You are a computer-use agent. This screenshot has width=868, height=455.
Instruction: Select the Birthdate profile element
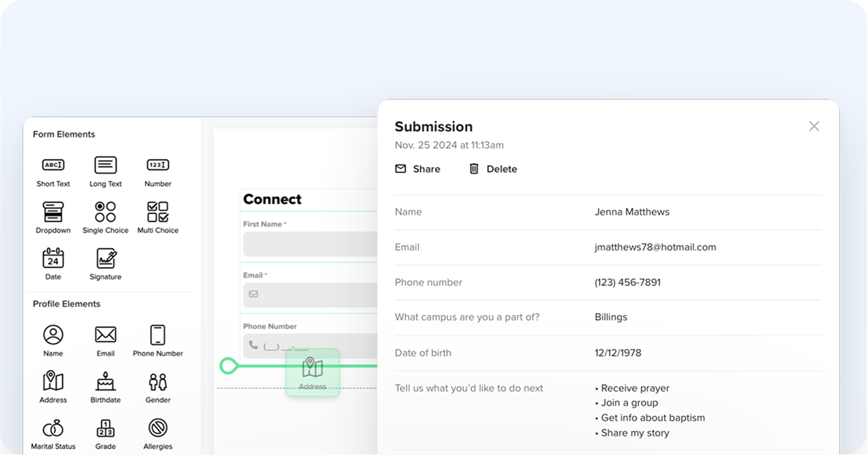coord(105,387)
